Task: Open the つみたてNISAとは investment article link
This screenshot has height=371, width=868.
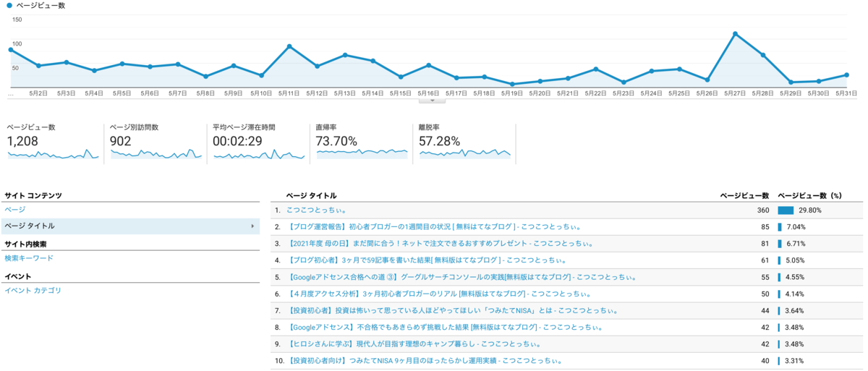Action: point(452,310)
